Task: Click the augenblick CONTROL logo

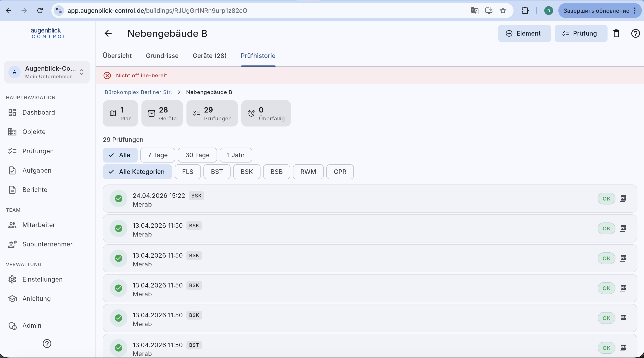Action: (x=49, y=33)
